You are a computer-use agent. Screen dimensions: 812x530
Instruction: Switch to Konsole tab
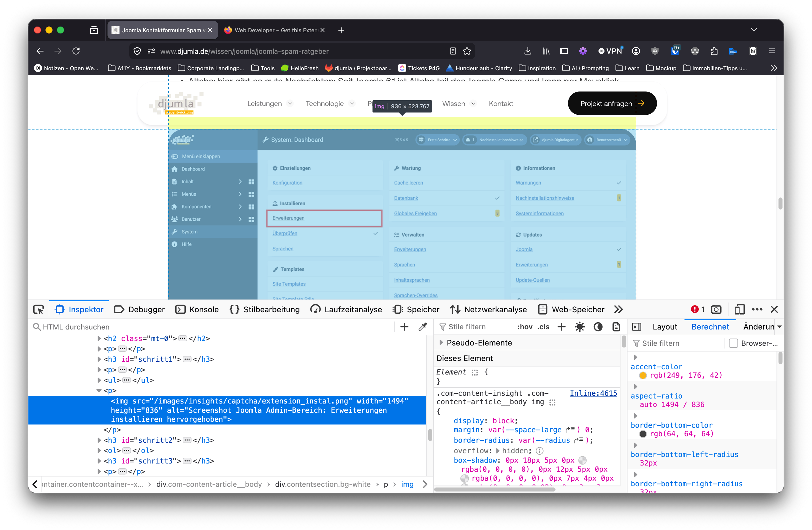click(197, 309)
